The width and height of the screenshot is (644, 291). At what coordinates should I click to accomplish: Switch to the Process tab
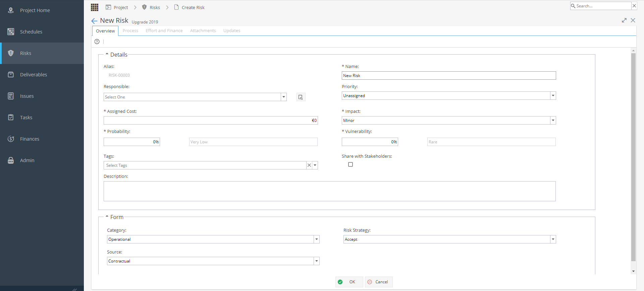tap(130, 31)
